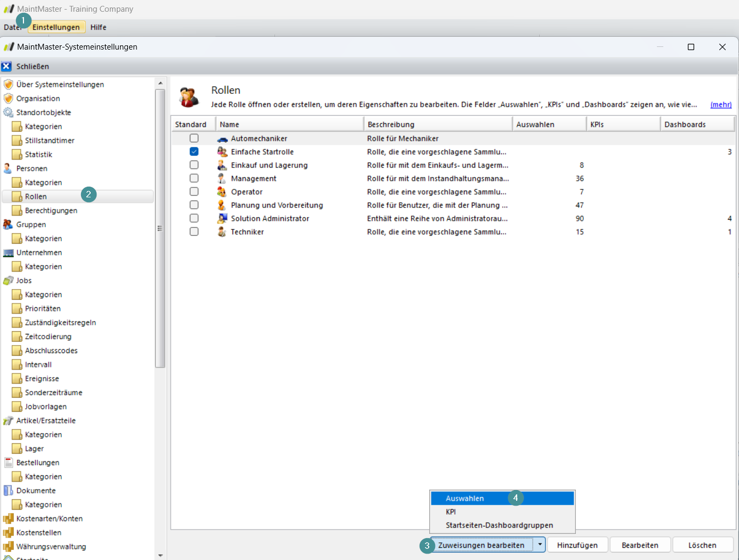Viewport: 739px width, 560px height.
Task: Choose Startseiten-Dashboardgruppen from the popup menu
Action: (499, 525)
